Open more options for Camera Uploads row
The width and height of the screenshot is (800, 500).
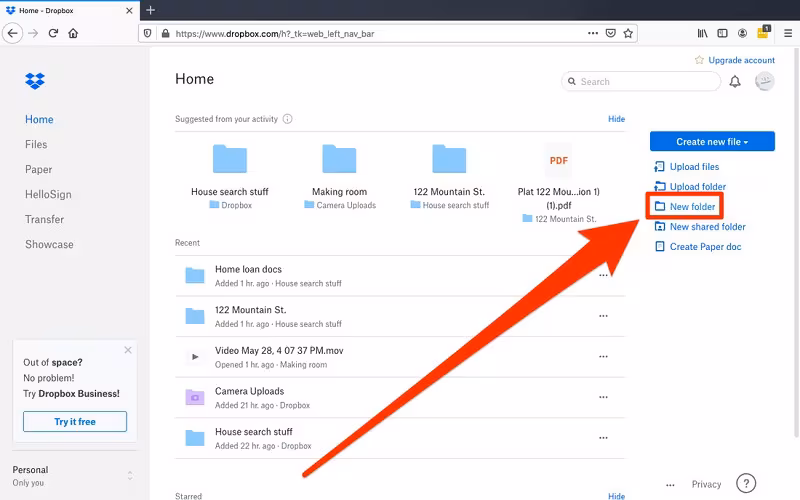tap(603, 397)
